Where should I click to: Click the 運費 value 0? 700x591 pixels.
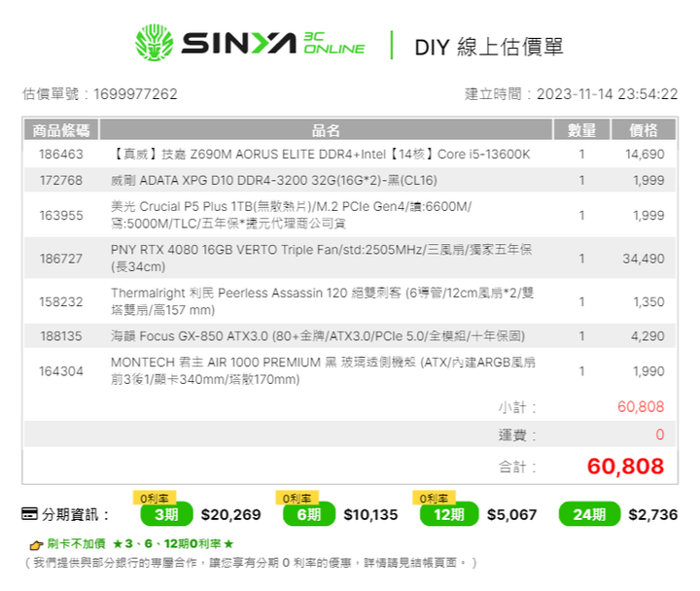[x=660, y=435]
